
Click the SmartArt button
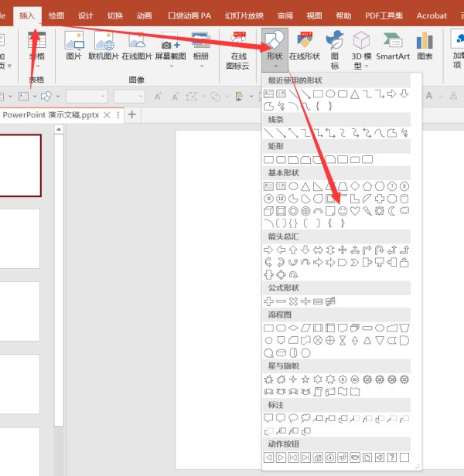click(393, 46)
